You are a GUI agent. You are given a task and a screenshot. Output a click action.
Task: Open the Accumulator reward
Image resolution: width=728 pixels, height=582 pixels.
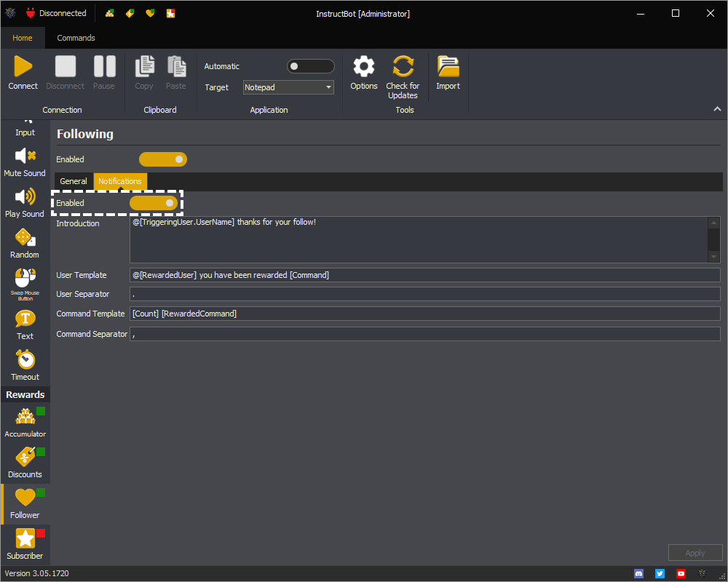coord(25,423)
